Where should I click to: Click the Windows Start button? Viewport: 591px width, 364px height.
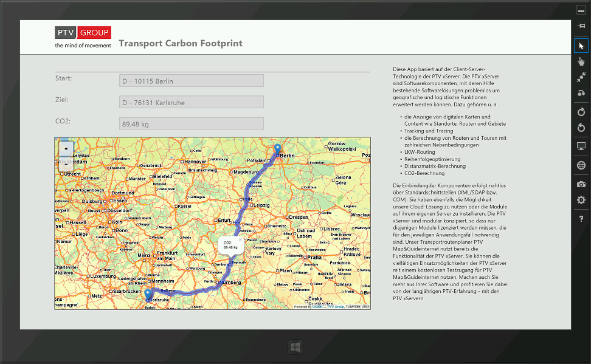(295, 346)
